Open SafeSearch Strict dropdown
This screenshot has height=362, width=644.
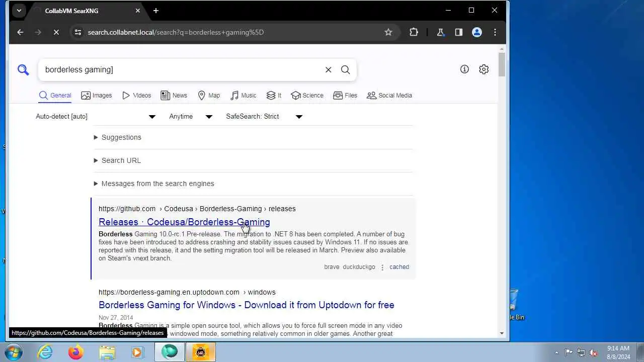click(x=264, y=117)
